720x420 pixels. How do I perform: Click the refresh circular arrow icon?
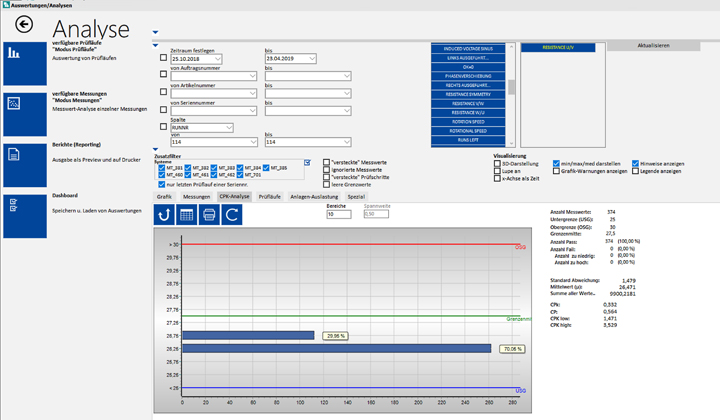pos(232,214)
